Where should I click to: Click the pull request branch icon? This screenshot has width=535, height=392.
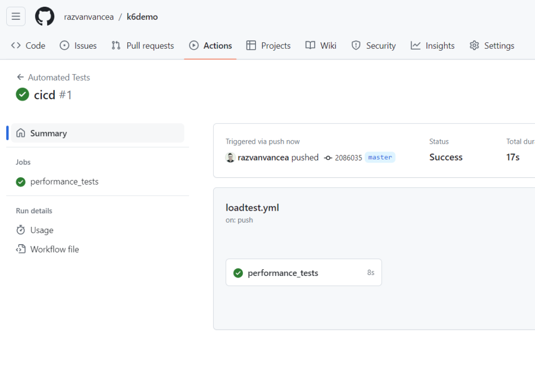coord(116,45)
